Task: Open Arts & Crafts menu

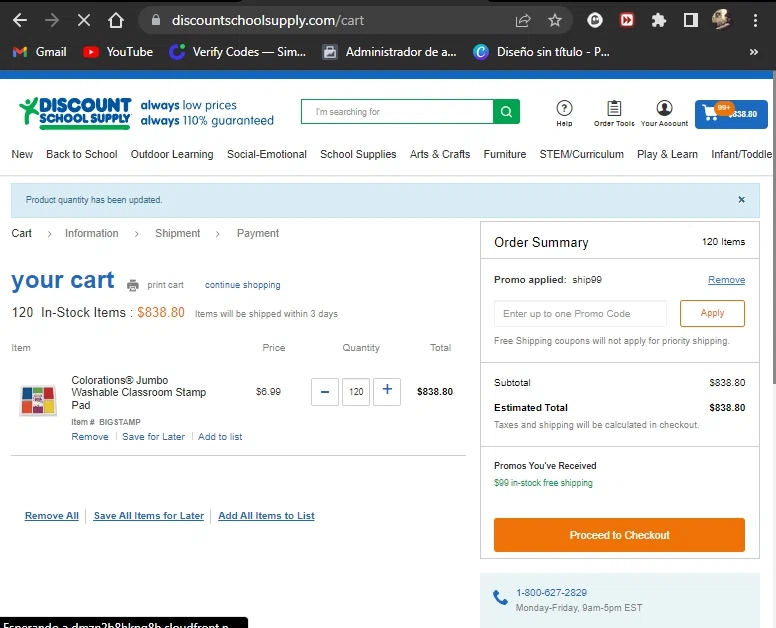Action: [x=439, y=154]
